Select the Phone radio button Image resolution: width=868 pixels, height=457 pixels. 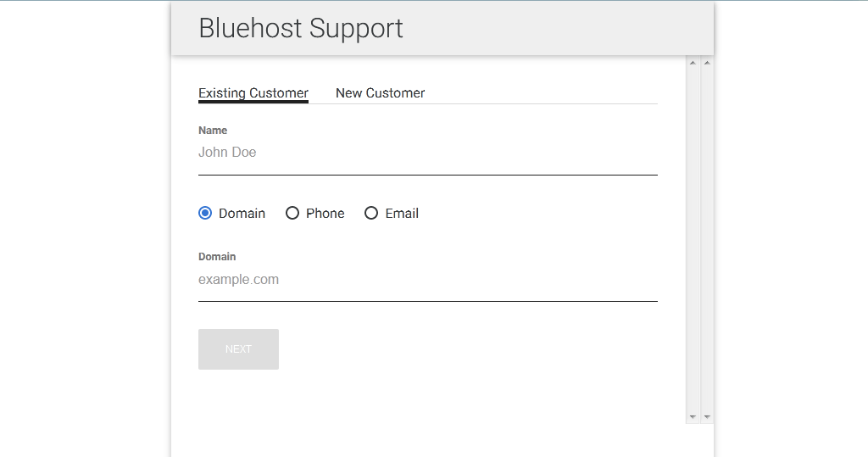point(292,214)
